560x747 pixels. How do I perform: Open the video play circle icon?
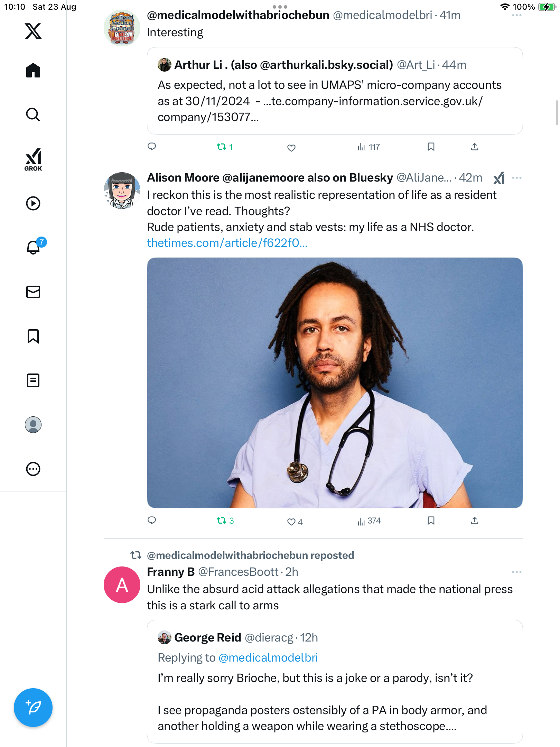tap(33, 203)
